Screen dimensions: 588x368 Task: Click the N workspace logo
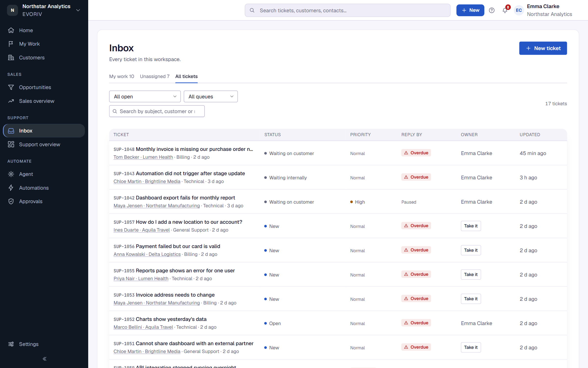12,10
